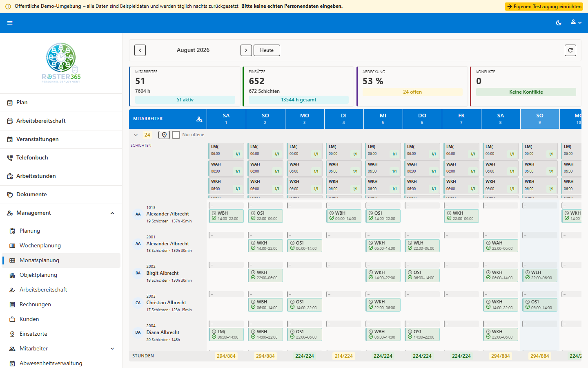The height and width of the screenshot is (368, 588).
Task: Collapse the Management section in the sidebar
Action: click(112, 213)
